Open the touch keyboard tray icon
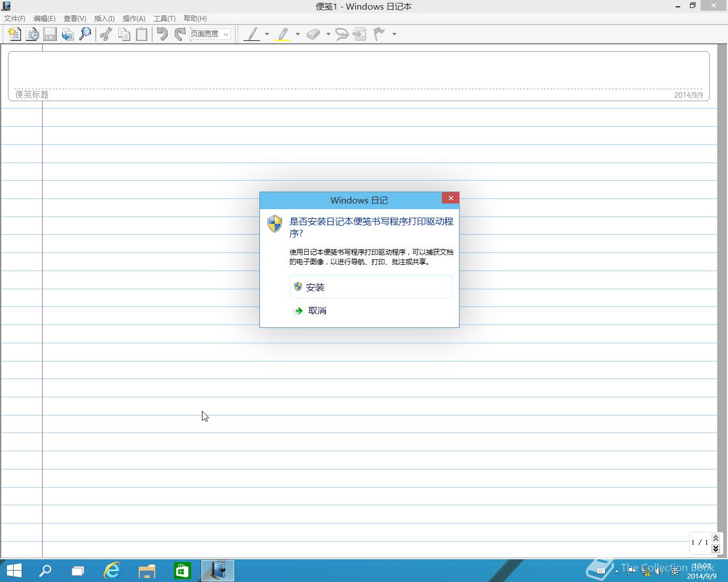The image size is (728, 582). point(601,571)
